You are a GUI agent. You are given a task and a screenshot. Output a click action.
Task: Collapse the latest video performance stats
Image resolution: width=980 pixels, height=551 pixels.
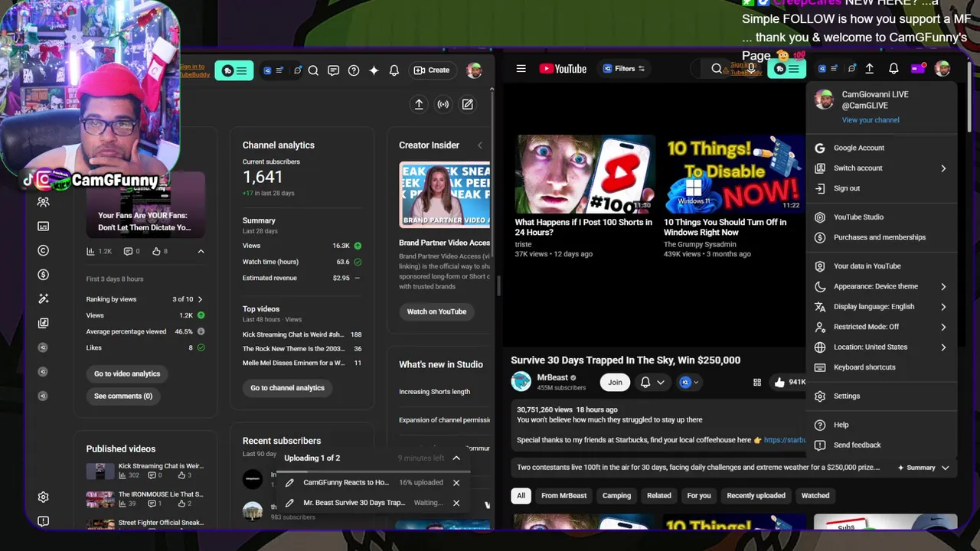201,251
